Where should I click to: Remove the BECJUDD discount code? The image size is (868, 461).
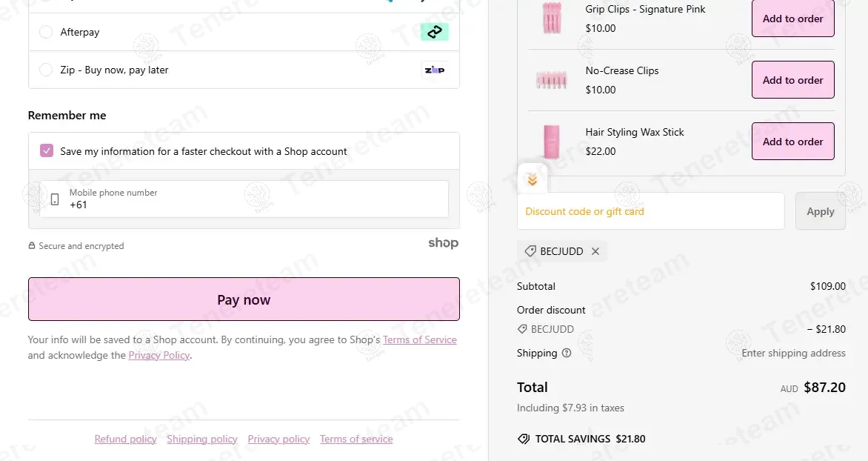(595, 251)
